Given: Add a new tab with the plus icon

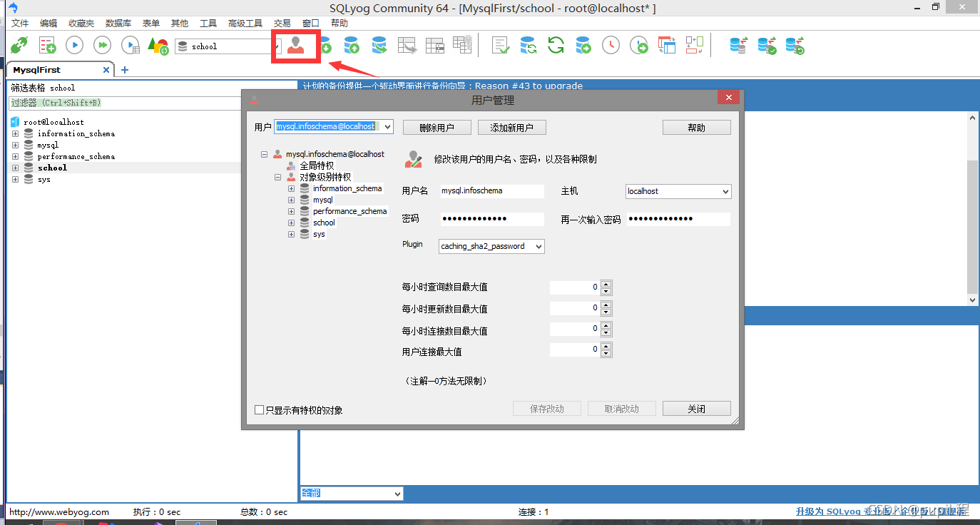Looking at the screenshot, I should pyautogui.click(x=125, y=70).
